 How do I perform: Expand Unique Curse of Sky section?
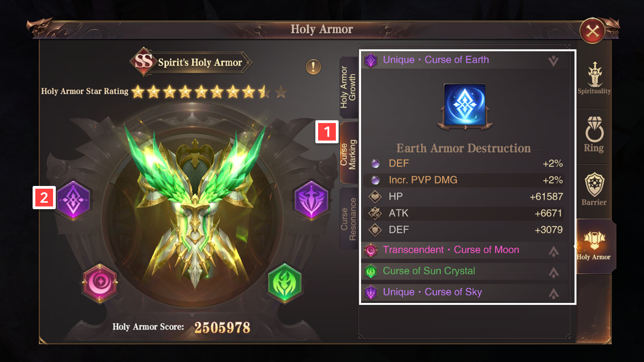pyautogui.click(x=553, y=293)
